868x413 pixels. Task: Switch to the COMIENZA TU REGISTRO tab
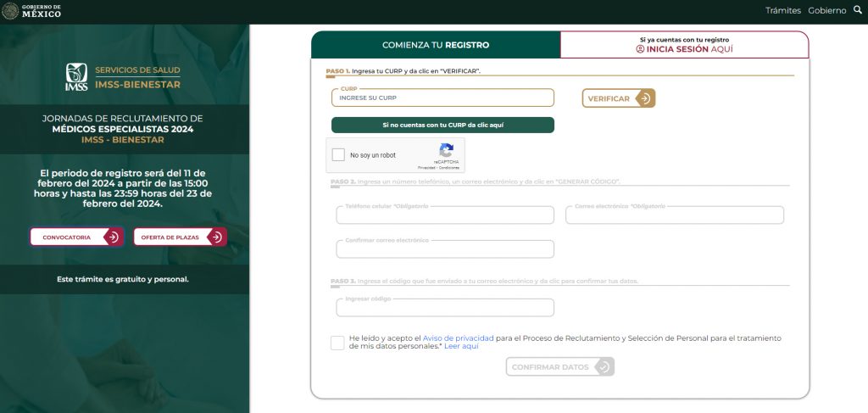[436, 45]
